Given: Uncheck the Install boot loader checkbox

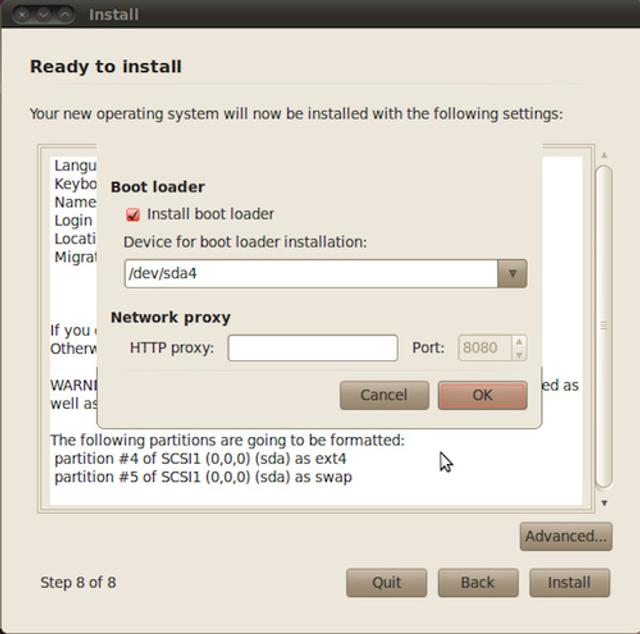Looking at the screenshot, I should pyautogui.click(x=133, y=214).
